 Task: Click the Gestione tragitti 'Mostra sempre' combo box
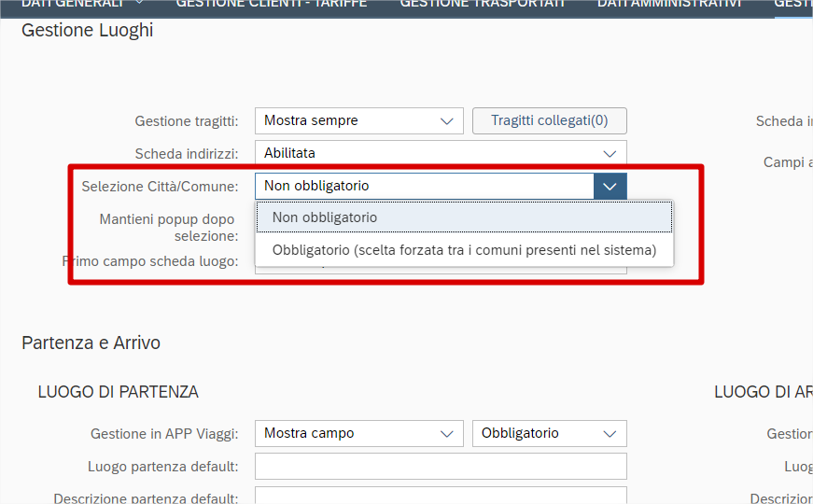pyautogui.click(x=345, y=120)
